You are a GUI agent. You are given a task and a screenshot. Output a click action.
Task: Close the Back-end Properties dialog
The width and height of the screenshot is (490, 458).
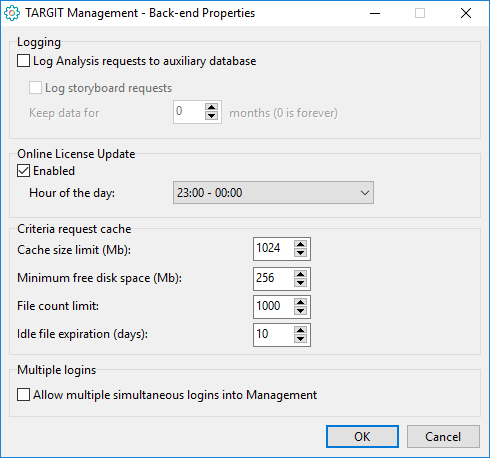[466, 13]
